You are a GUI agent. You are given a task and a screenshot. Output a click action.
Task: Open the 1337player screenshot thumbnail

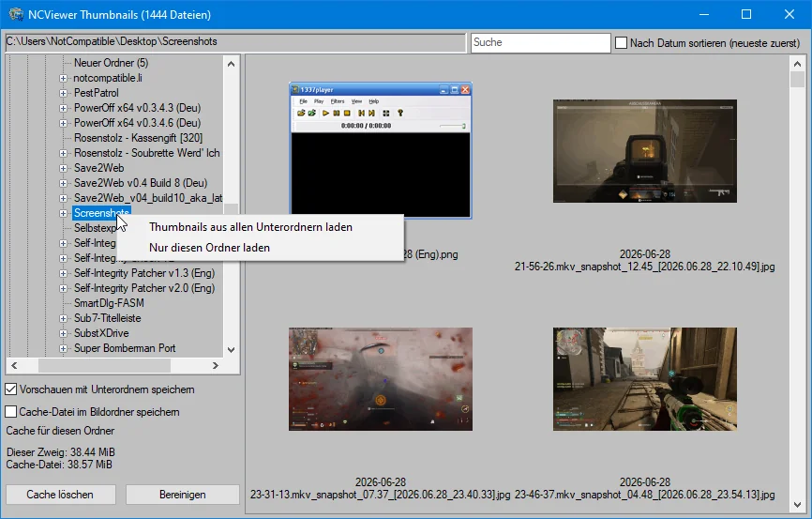pos(381,150)
